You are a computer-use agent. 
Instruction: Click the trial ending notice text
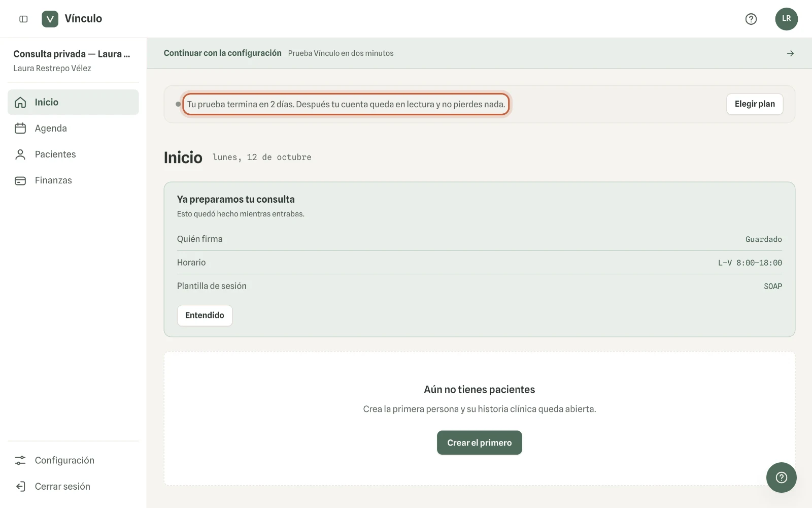coord(346,104)
